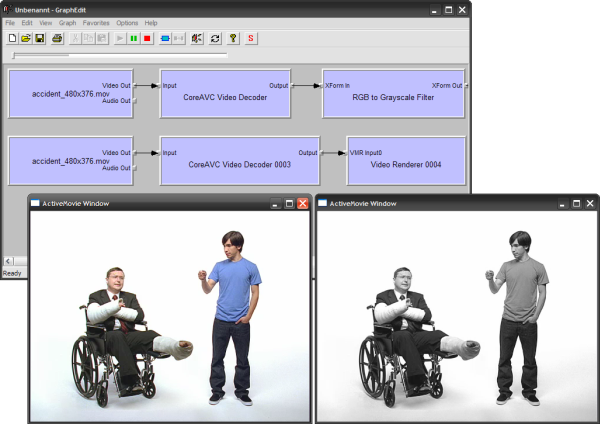Click the Copy toolbar icon

tap(88, 38)
